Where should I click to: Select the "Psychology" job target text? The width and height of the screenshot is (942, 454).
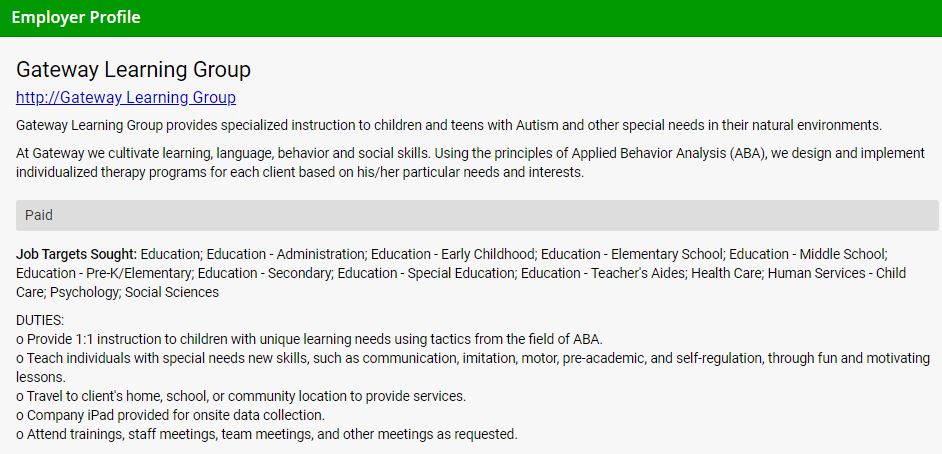[x=83, y=292]
